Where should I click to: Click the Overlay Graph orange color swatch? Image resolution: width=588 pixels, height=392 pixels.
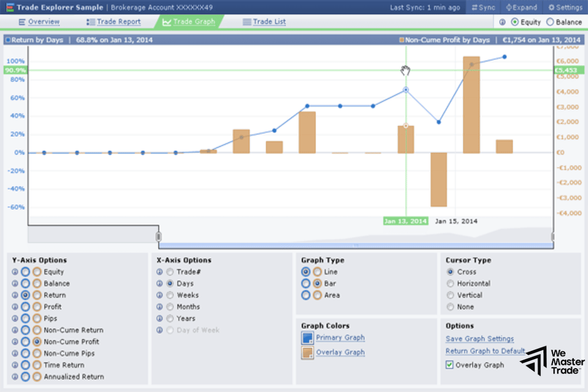click(307, 353)
